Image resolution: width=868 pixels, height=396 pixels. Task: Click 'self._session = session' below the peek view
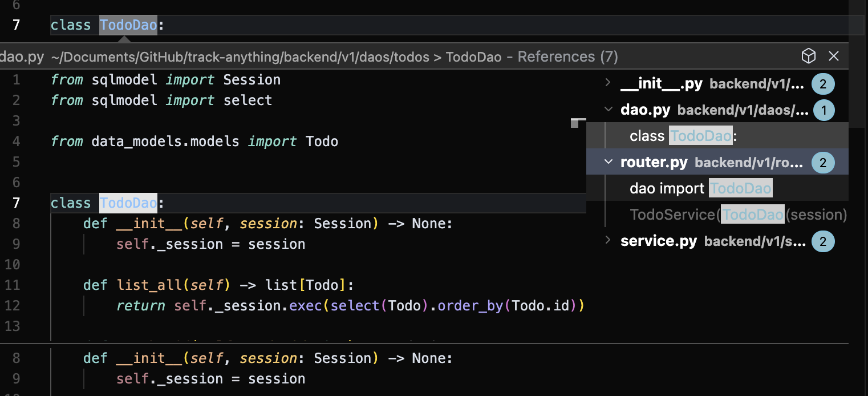click(x=211, y=378)
